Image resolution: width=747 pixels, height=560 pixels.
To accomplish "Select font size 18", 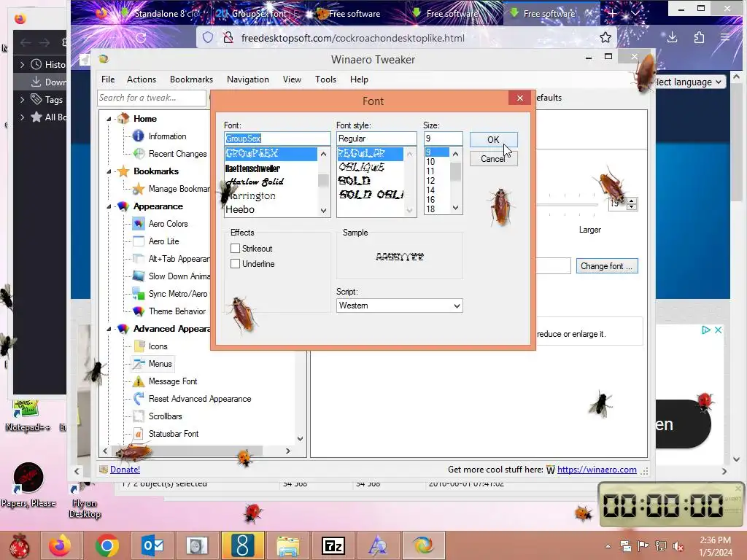I will pyautogui.click(x=430, y=209).
